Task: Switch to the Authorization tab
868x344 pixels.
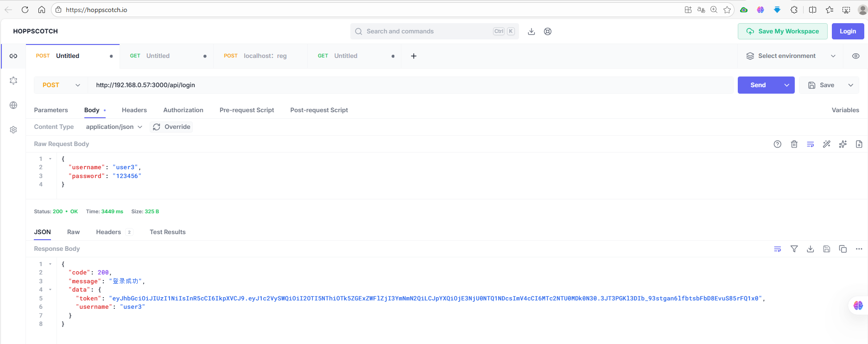Action: (183, 110)
